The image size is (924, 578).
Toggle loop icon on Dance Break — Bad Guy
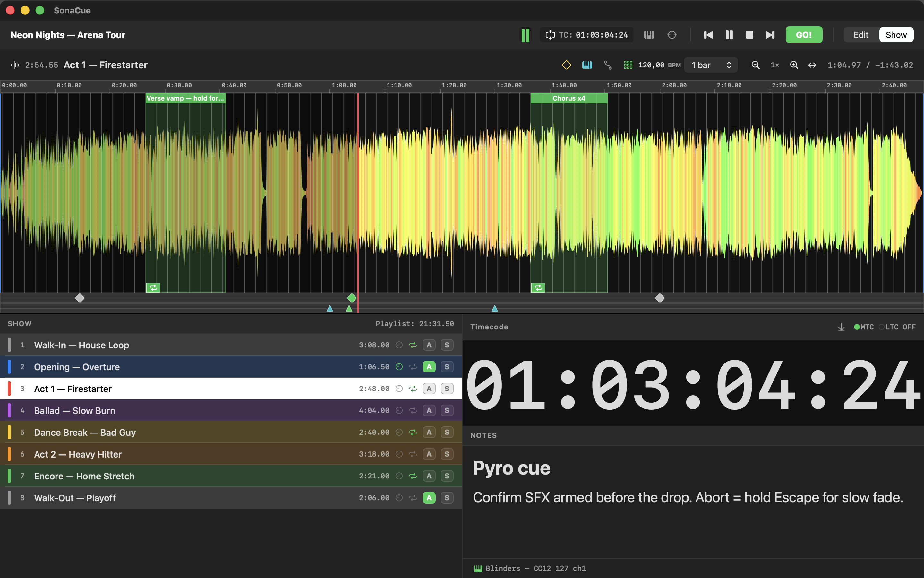pyautogui.click(x=413, y=432)
